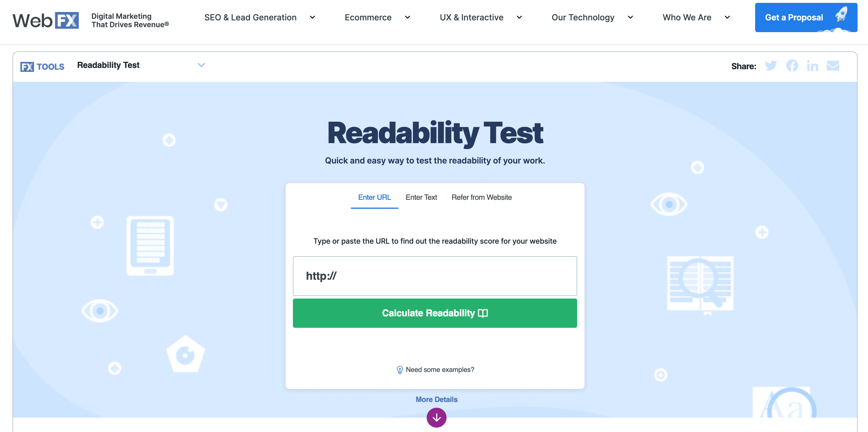Switch to the Enter Text tab
This screenshot has width=868, height=432.
pyautogui.click(x=421, y=197)
